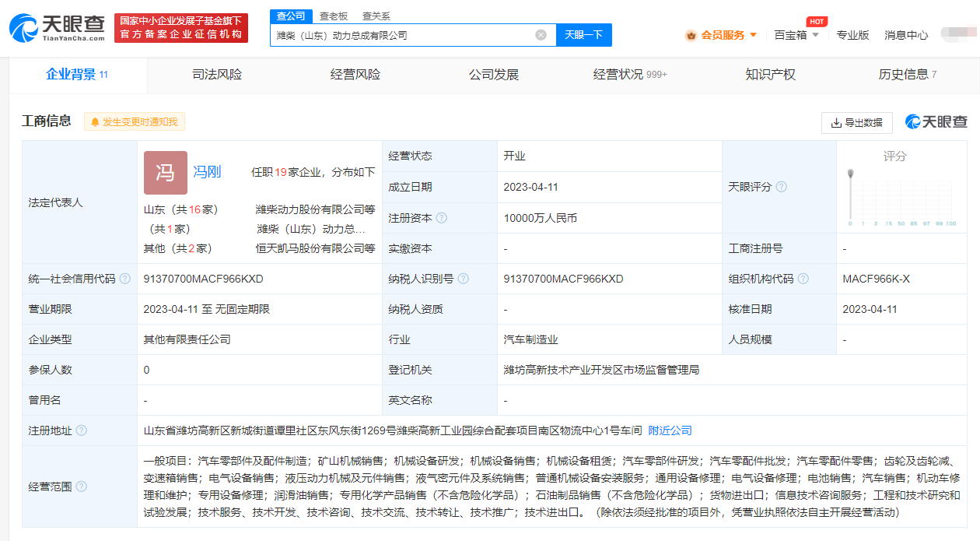
Task: Click the 导出数据 export button
Action: (x=857, y=122)
